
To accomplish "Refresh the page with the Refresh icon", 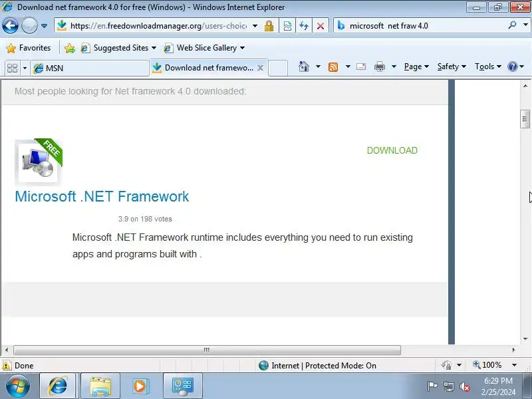I will coord(304,26).
